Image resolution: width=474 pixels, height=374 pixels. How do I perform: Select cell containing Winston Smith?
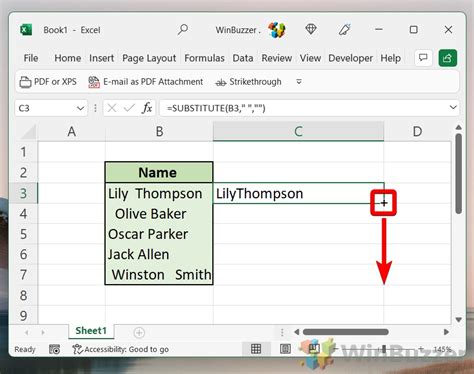coord(159,274)
